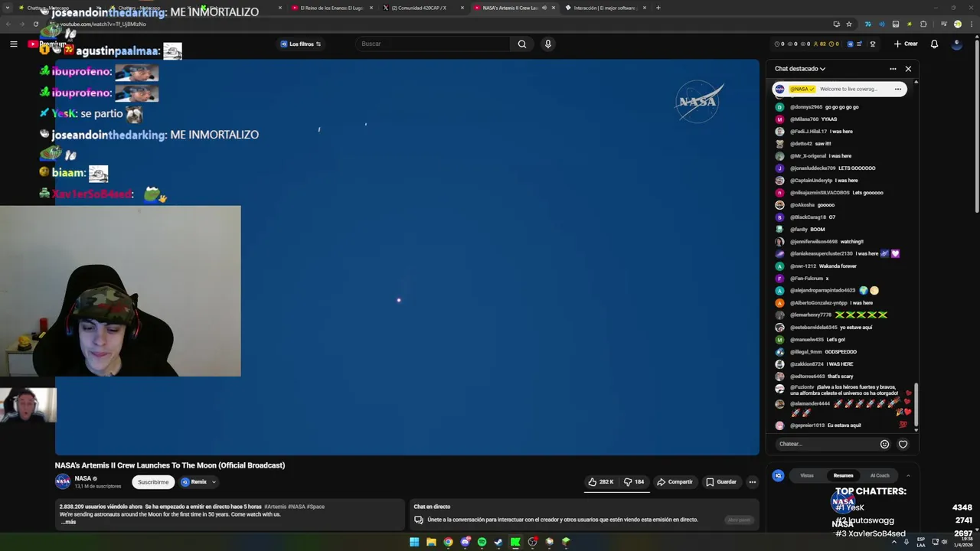The height and width of the screenshot is (551, 980).
Task: Activate voice search microphone
Action: [x=547, y=44]
